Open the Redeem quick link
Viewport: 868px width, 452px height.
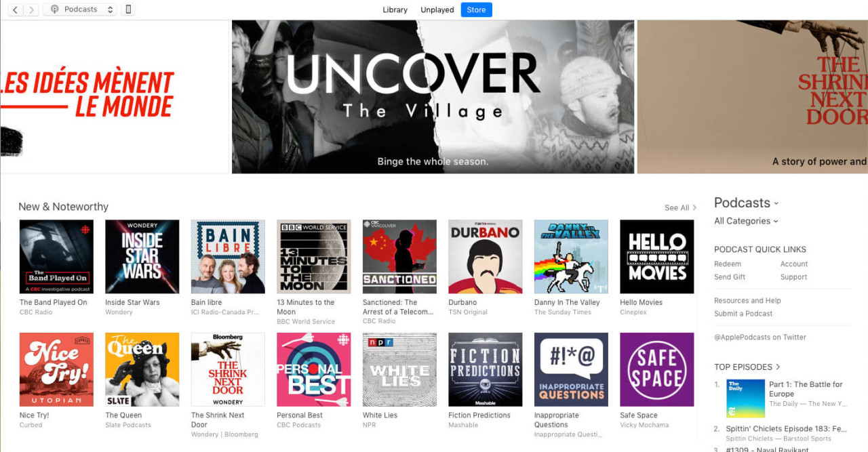click(x=728, y=264)
